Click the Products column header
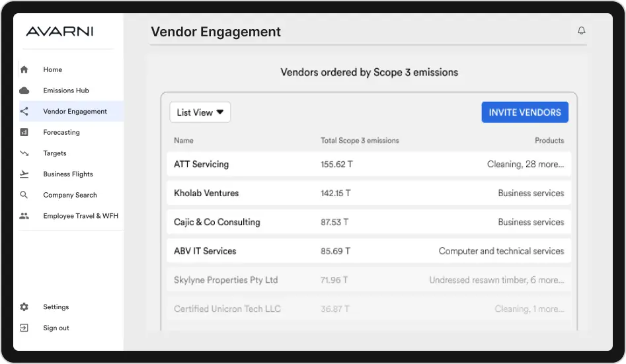 click(x=549, y=141)
